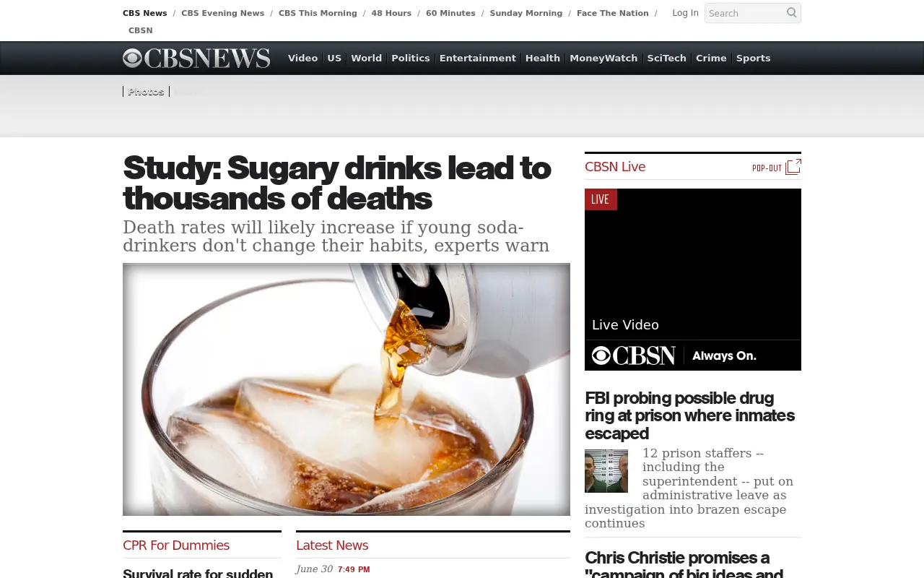Image resolution: width=924 pixels, height=578 pixels.
Task: Click the soda pouring article image
Action: [346, 389]
